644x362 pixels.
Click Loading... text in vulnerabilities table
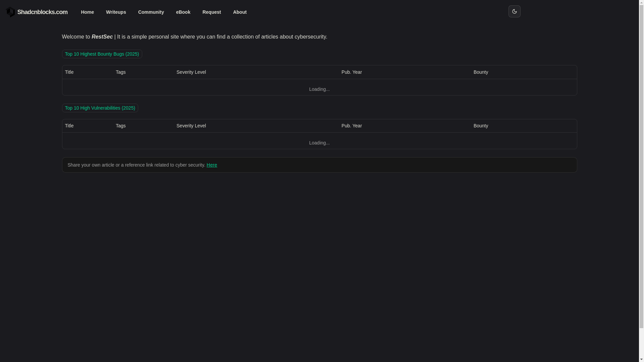(x=319, y=143)
